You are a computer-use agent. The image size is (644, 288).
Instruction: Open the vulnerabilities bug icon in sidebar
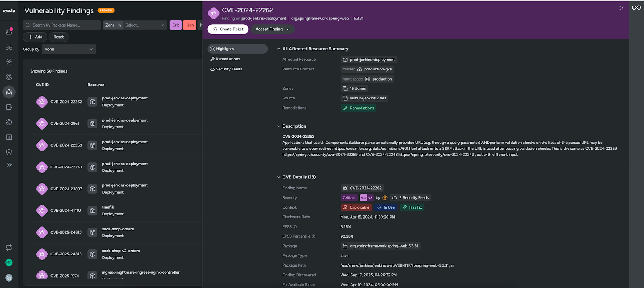point(9,92)
